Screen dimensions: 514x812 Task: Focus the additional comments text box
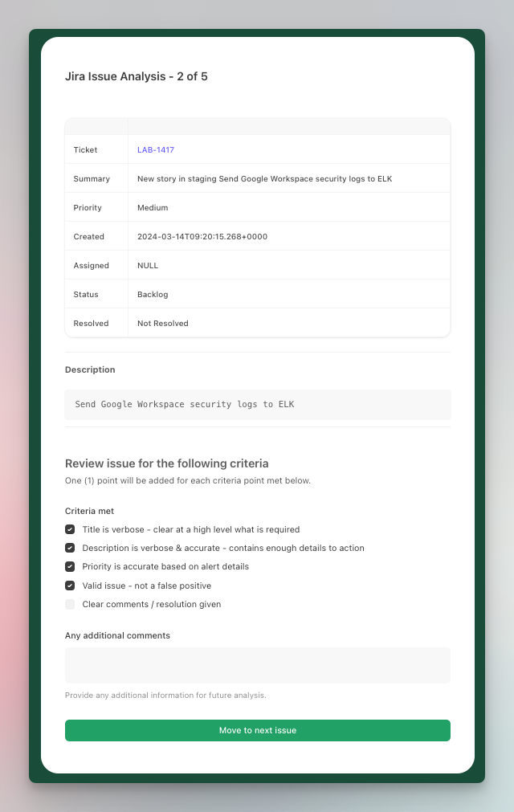(x=257, y=665)
